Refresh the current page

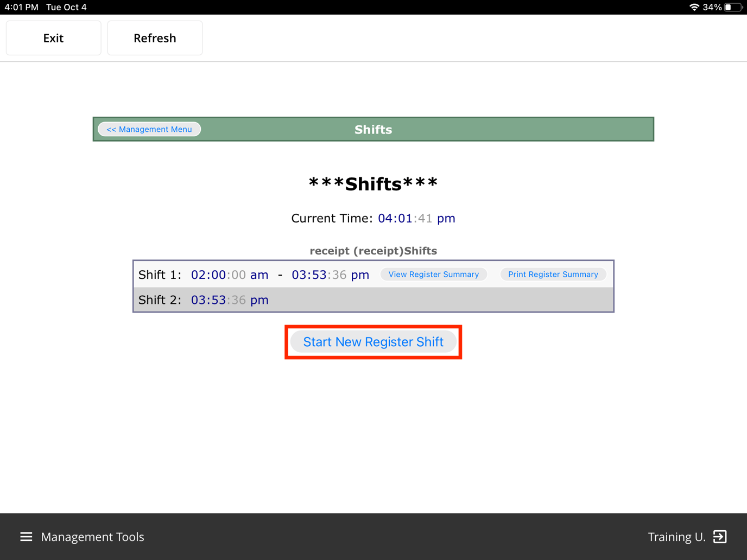pos(155,37)
